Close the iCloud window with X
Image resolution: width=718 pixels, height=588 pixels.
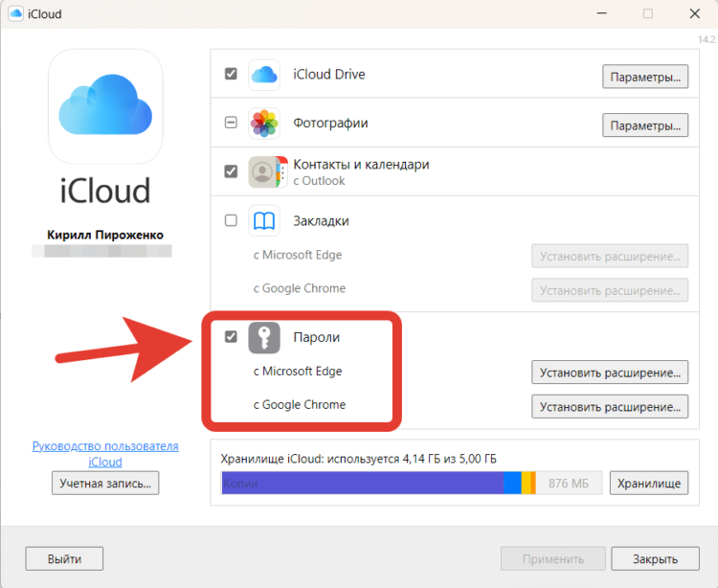click(695, 13)
